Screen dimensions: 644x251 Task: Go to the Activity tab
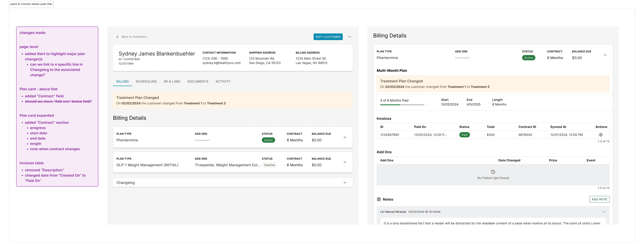click(x=223, y=82)
